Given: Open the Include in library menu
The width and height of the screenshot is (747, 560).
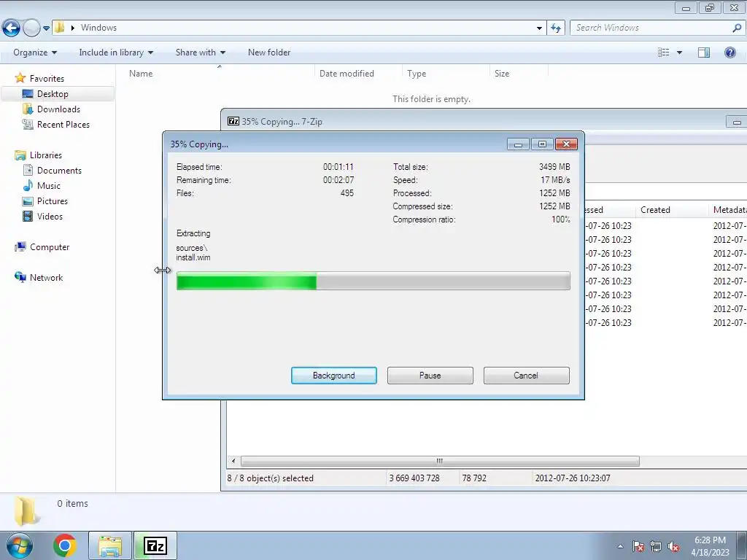Looking at the screenshot, I should [116, 52].
